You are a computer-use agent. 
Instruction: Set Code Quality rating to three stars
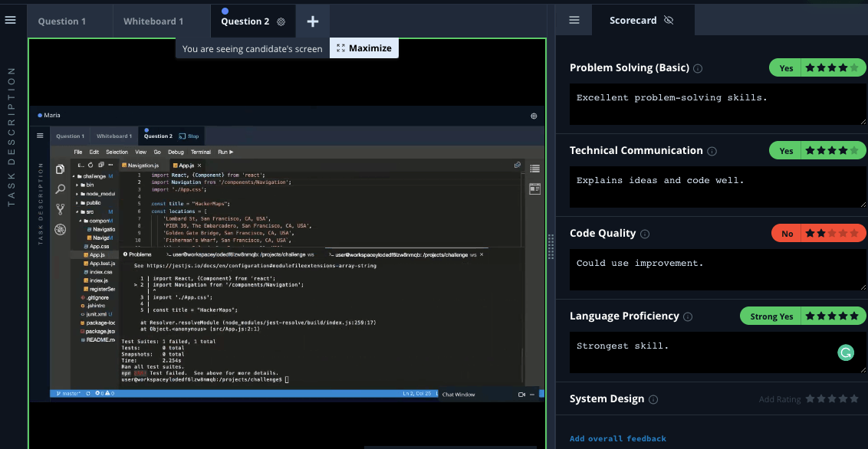point(832,234)
